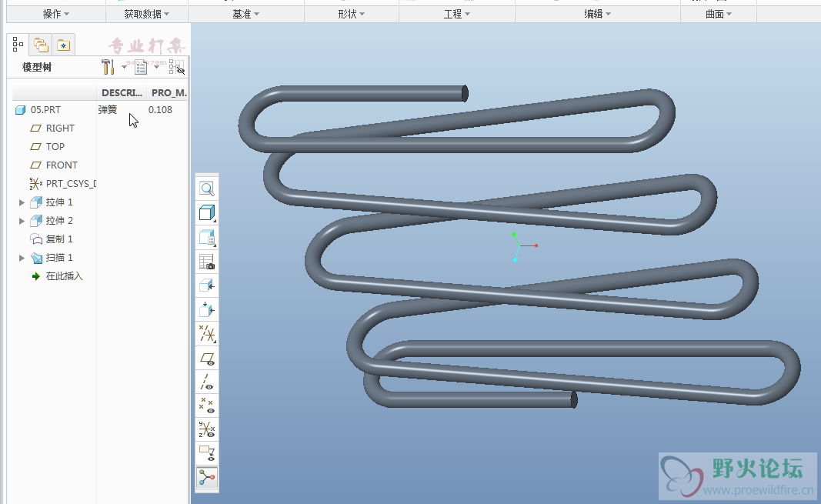The height and width of the screenshot is (504, 821).
Task: Select the 拉伸 2 extrude feature
Action: [x=59, y=220]
